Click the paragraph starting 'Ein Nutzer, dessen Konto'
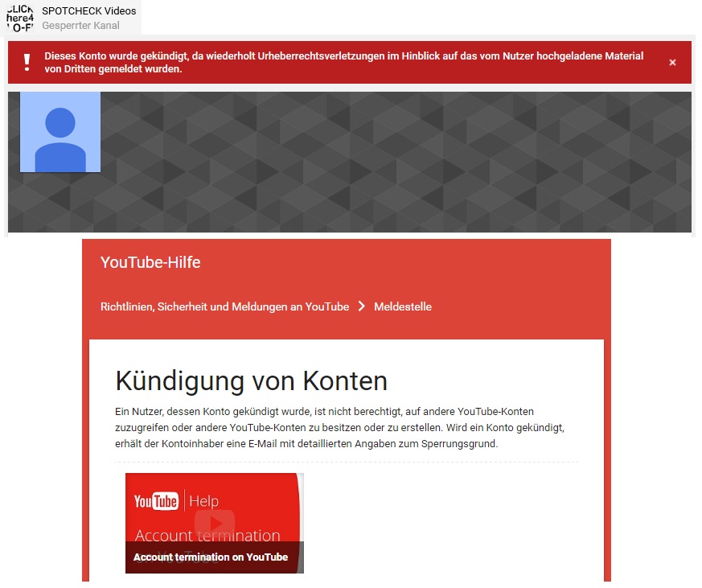 [x=340, y=428]
